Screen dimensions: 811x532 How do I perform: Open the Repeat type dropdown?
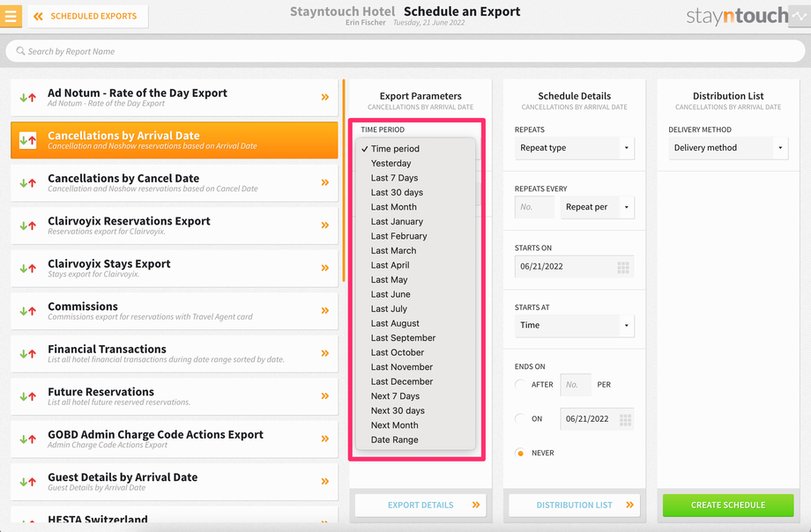coord(574,148)
